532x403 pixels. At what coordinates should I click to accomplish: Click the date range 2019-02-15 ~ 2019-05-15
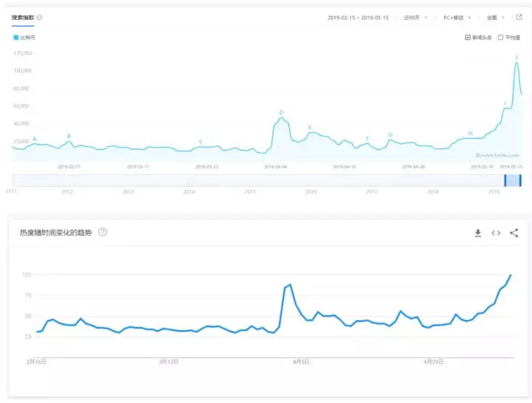click(x=358, y=18)
